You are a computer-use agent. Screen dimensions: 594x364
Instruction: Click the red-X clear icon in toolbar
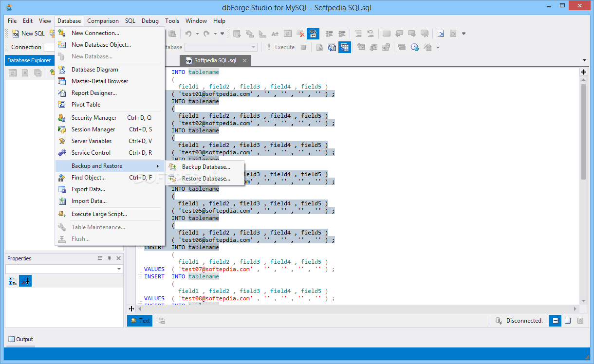point(300,34)
